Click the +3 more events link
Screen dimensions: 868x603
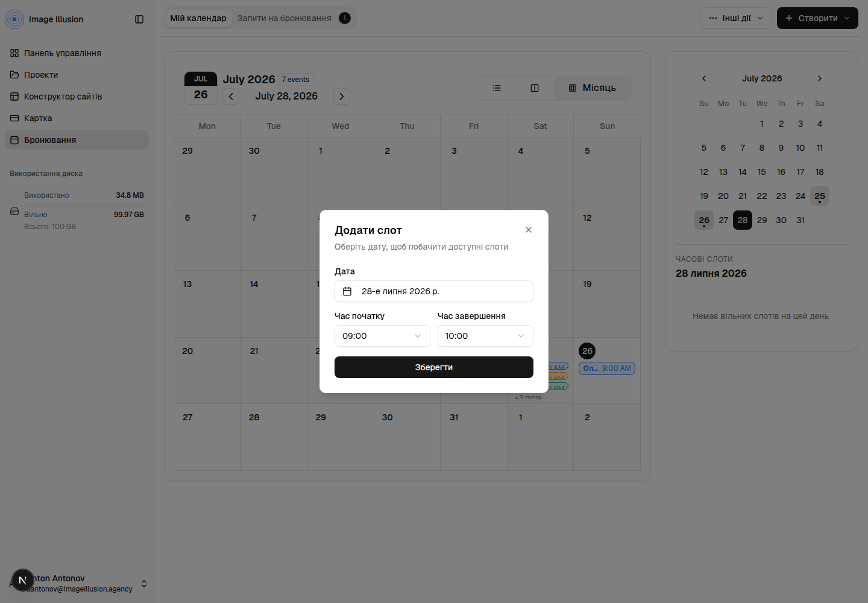point(528,398)
